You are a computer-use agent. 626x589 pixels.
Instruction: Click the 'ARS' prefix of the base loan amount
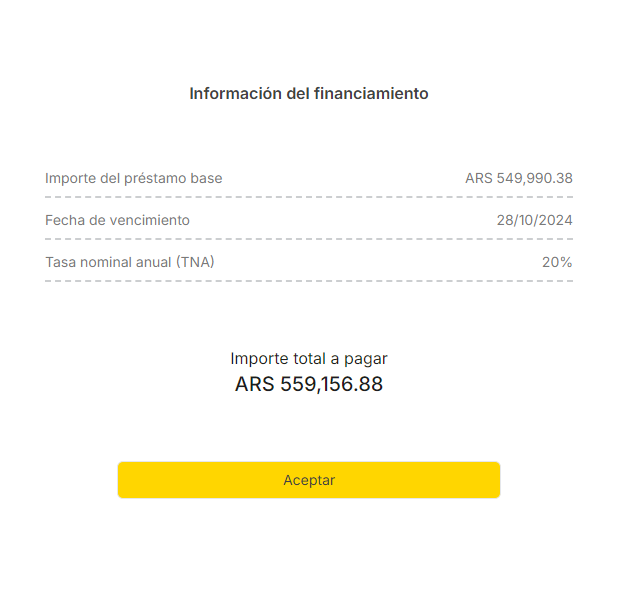(479, 179)
